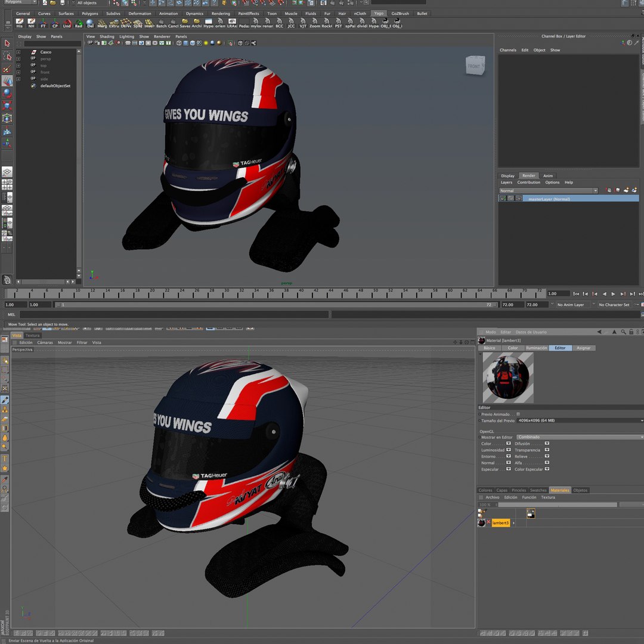
Task: Step back to the timeline start
Action: 576,293
